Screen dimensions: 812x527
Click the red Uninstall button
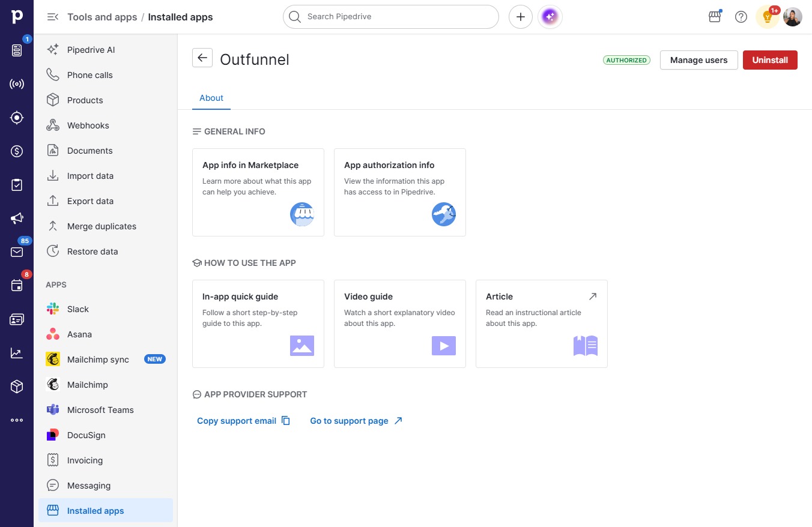click(770, 60)
